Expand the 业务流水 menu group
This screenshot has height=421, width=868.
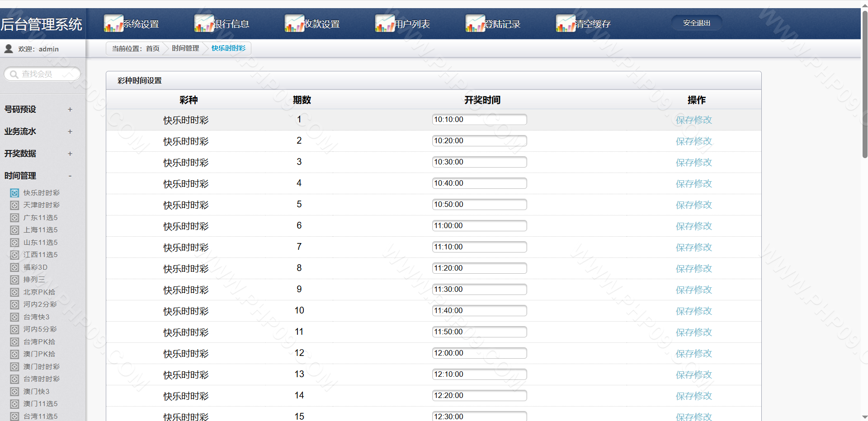(70, 131)
